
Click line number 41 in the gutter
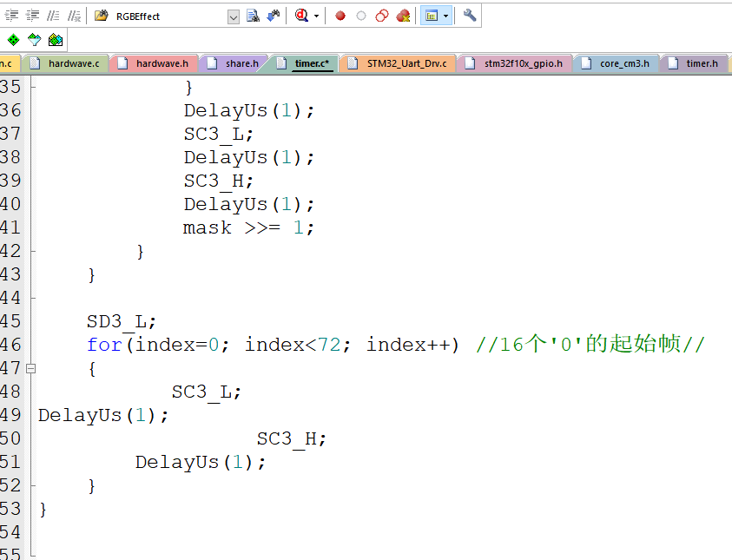coord(10,227)
